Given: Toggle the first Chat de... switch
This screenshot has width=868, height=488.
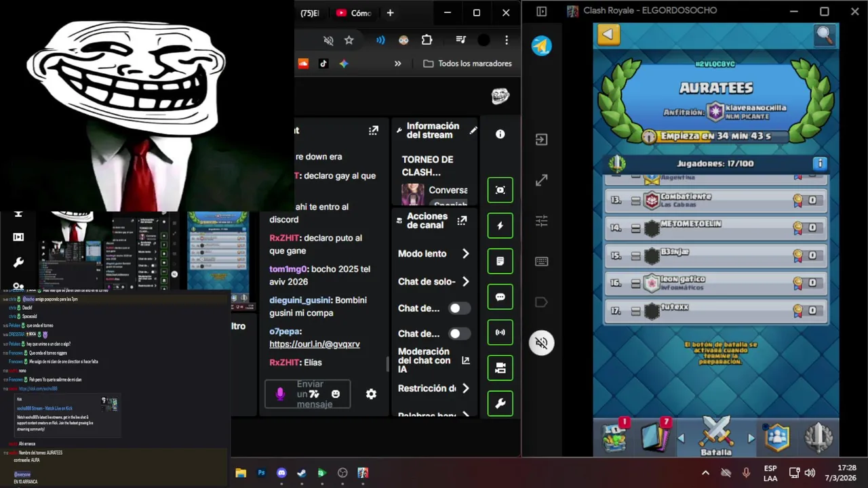Looking at the screenshot, I should [459, 308].
